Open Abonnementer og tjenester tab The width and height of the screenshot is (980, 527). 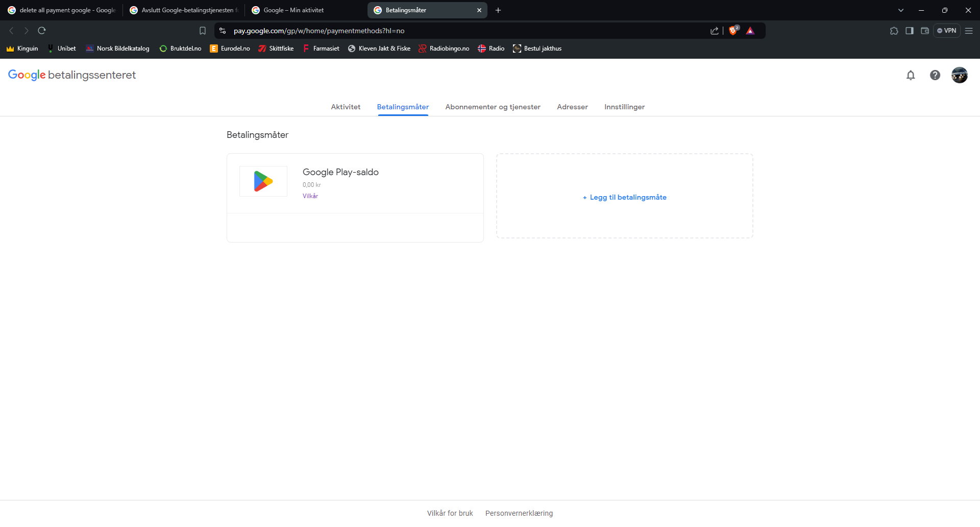(493, 107)
